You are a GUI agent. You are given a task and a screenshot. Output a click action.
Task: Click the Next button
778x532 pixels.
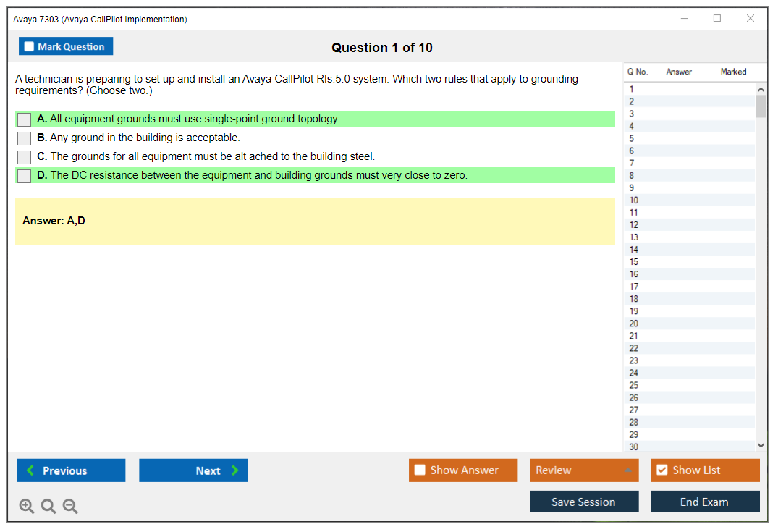pos(193,470)
